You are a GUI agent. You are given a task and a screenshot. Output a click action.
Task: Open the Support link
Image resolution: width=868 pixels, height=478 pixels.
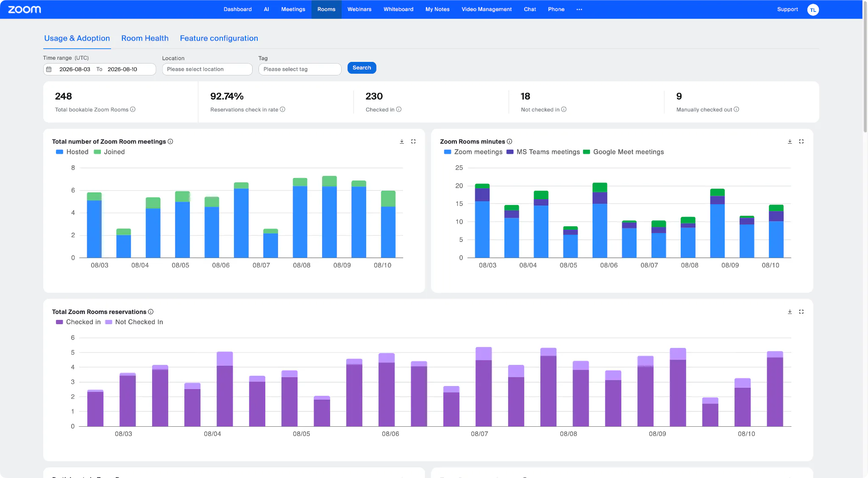[x=787, y=9]
